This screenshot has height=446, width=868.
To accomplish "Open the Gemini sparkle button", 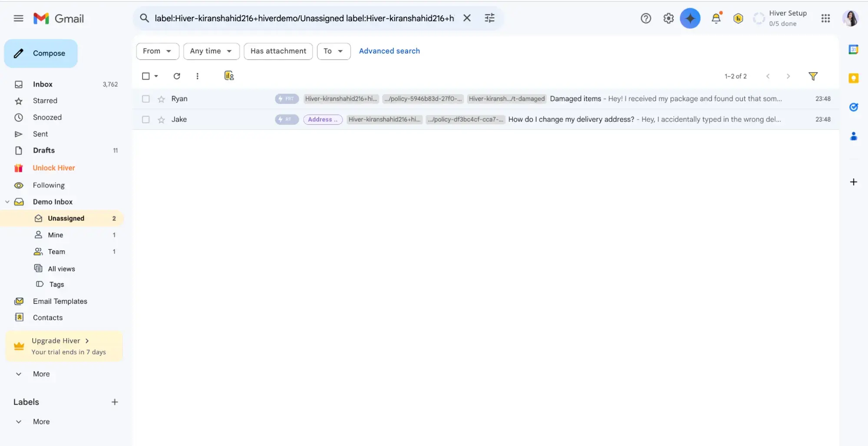I will [690, 18].
